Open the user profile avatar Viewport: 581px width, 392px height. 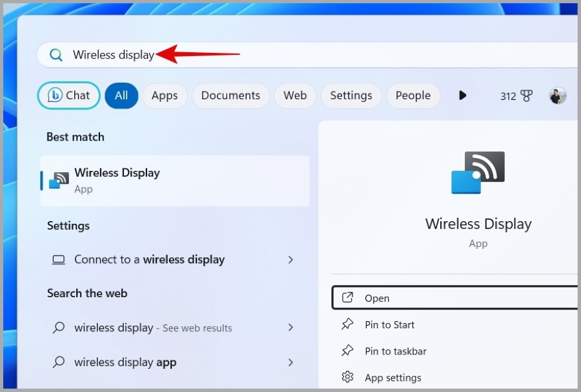click(x=557, y=95)
